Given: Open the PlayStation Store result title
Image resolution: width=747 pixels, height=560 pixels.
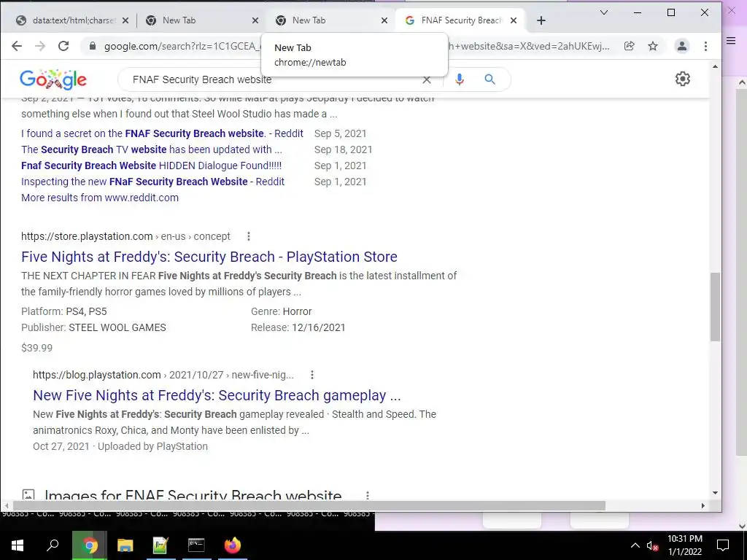Looking at the screenshot, I should pyautogui.click(x=209, y=257).
